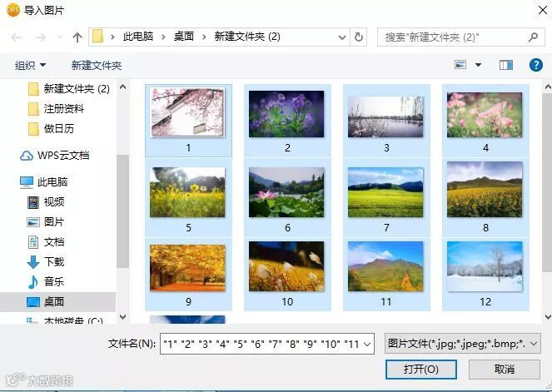Image resolution: width=552 pixels, height=392 pixels.
Task: Select the WPS云文档 cloud icon
Action: 27,155
